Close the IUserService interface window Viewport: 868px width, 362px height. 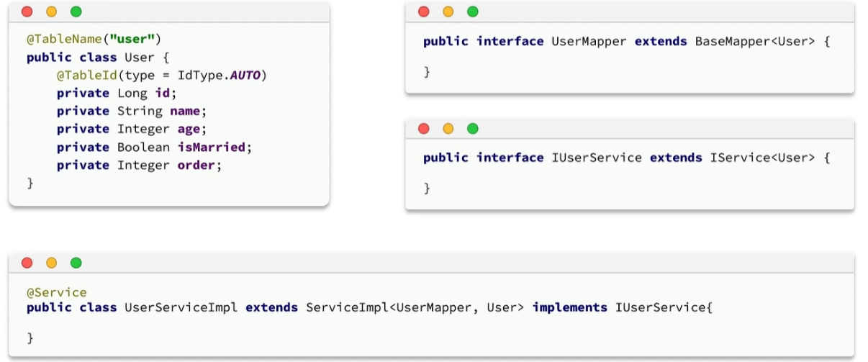(x=424, y=129)
